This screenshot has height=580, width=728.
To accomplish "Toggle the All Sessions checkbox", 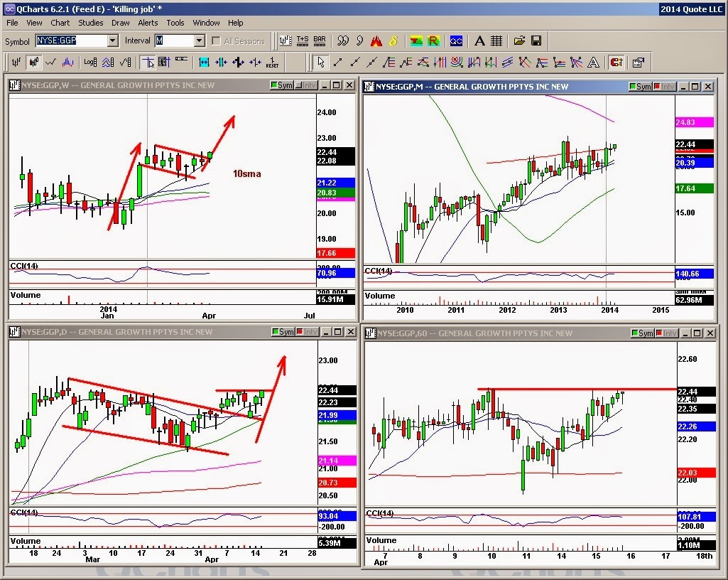I will coord(216,41).
